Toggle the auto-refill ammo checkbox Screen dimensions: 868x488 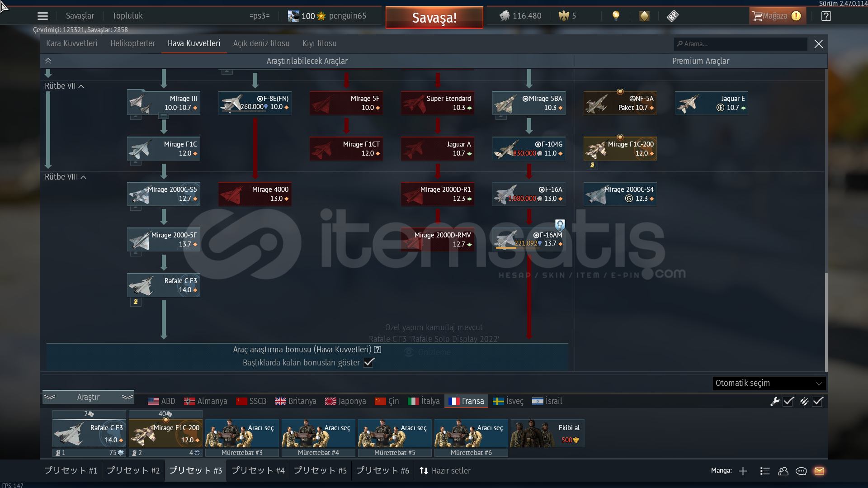click(x=818, y=401)
